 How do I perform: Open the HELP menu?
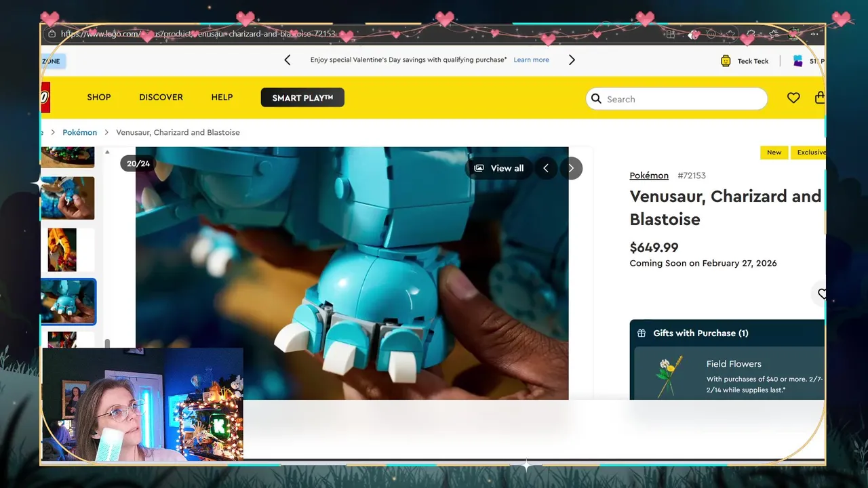coord(222,97)
